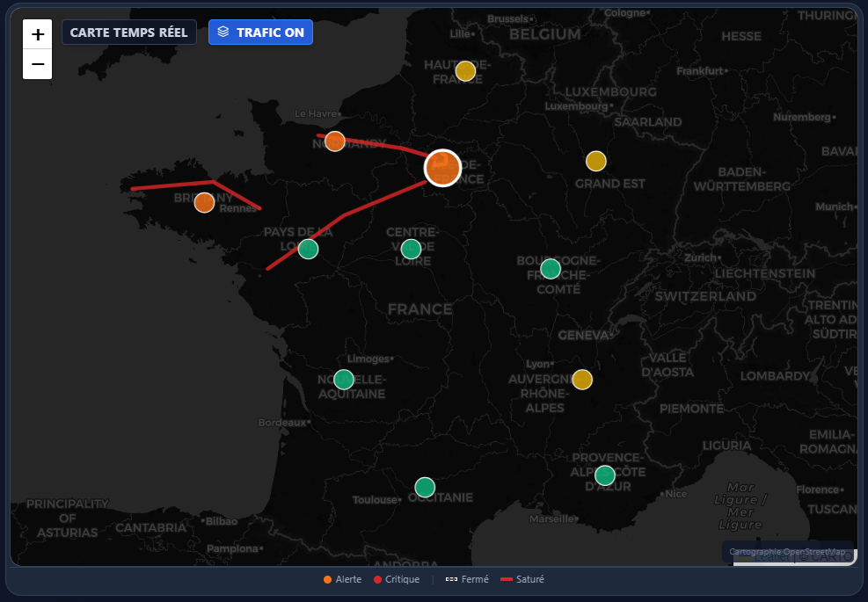Viewport: 868px width, 602px height.
Task: Select the orange Brittany marker
Action: point(204,202)
